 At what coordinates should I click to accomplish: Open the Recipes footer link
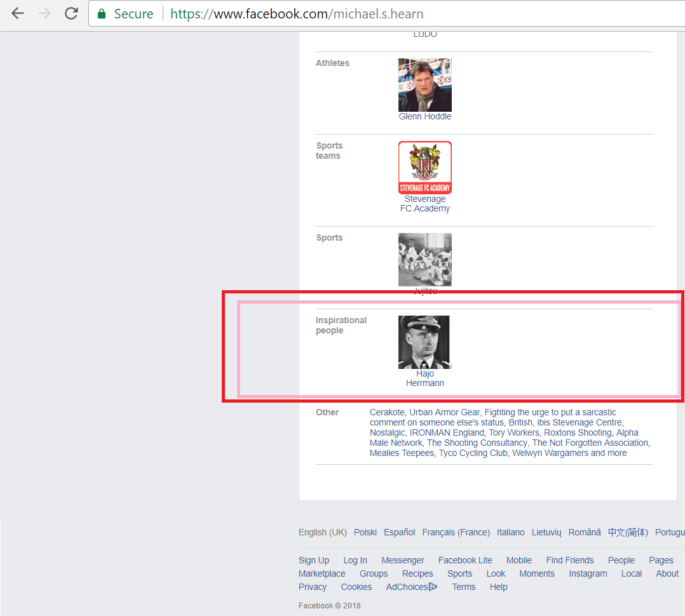pyautogui.click(x=417, y=573)
